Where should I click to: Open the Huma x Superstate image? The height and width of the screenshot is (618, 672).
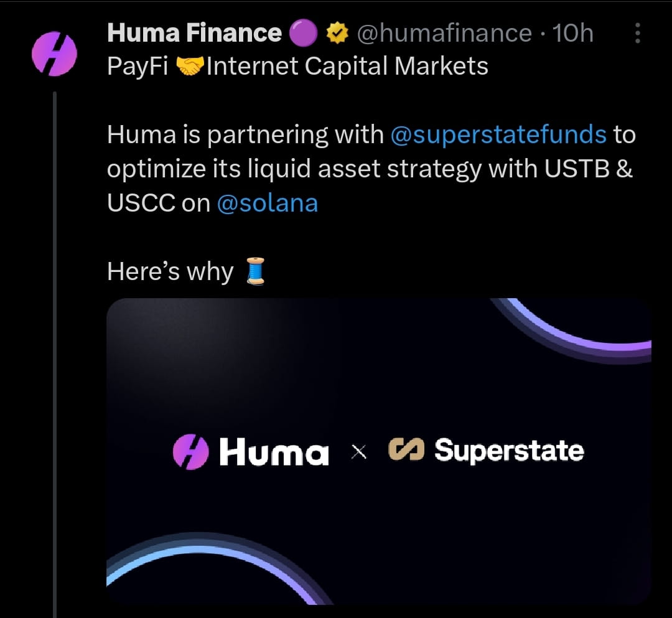379,451
